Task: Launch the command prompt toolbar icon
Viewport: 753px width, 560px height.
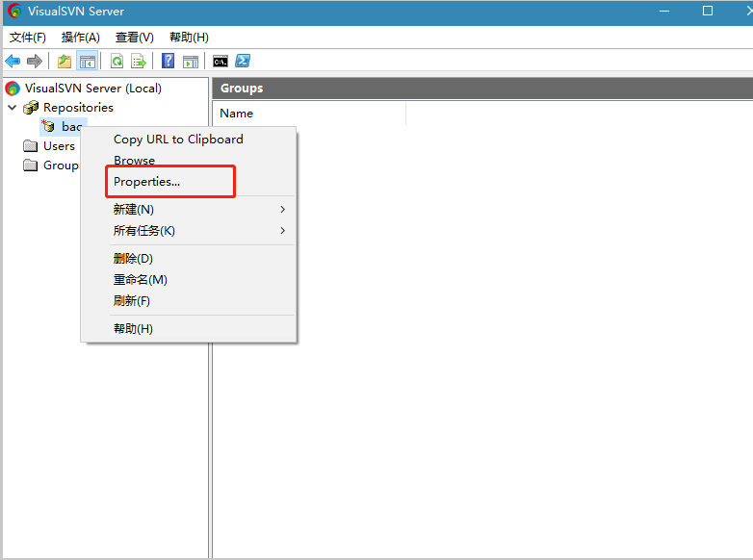Action: click(221, 62)
